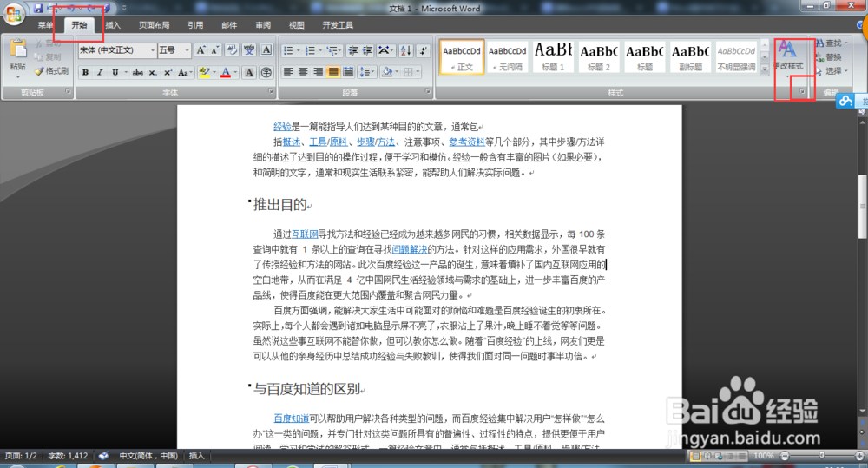Open the Font (字体) dialog launcher

(271, 91)
